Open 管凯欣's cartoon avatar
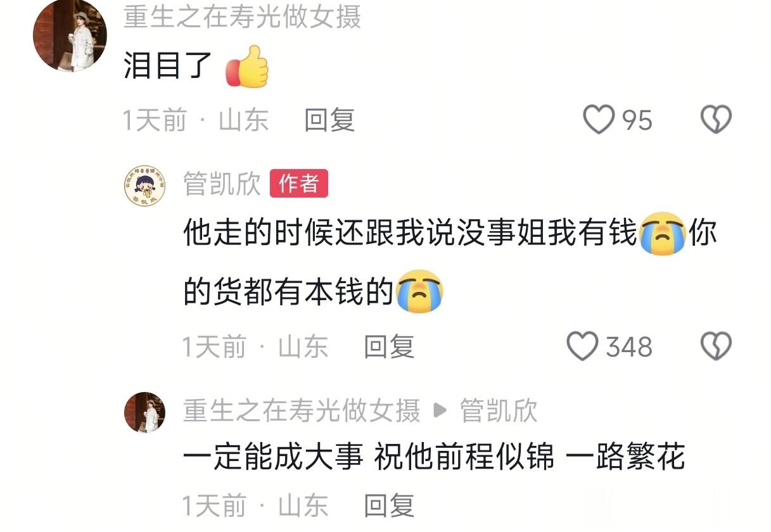The height and width of the screenshot is (532, 771). pyautogui.click(x=144, y=186)
